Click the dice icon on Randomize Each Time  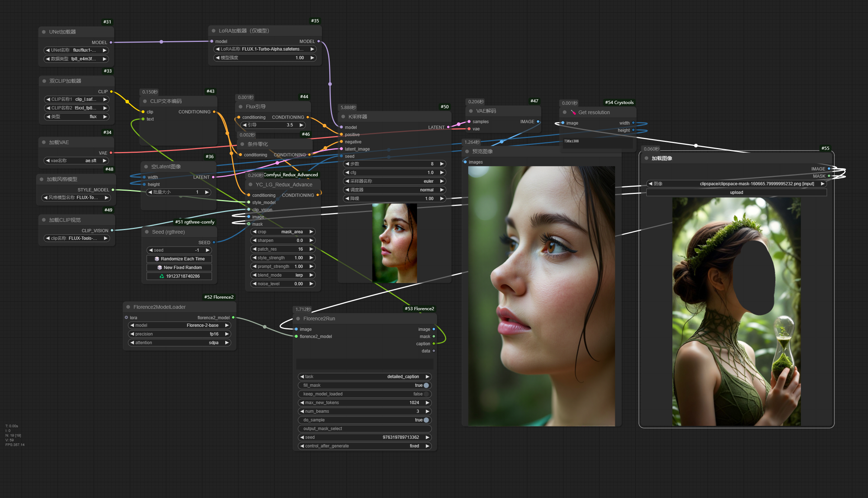point(157,259)
